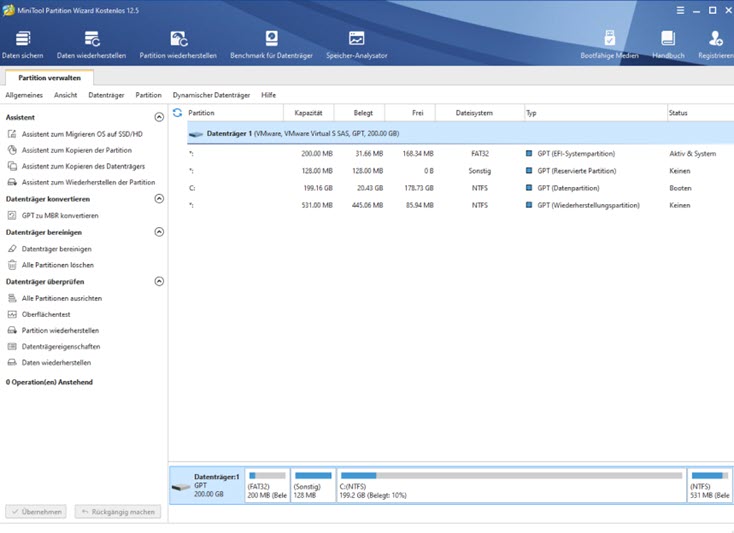Sort by Typ column header
This screenshot has width=734, height=533.
(x=595, y=113)
